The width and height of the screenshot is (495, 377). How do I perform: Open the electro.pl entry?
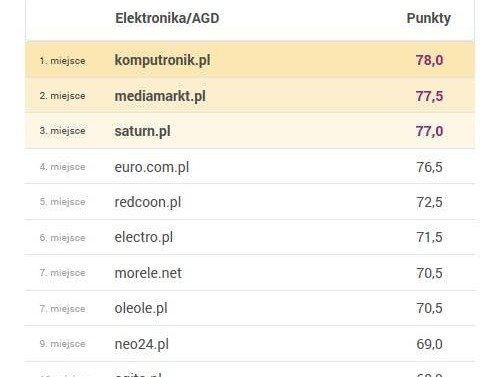(x=144, y=237)
